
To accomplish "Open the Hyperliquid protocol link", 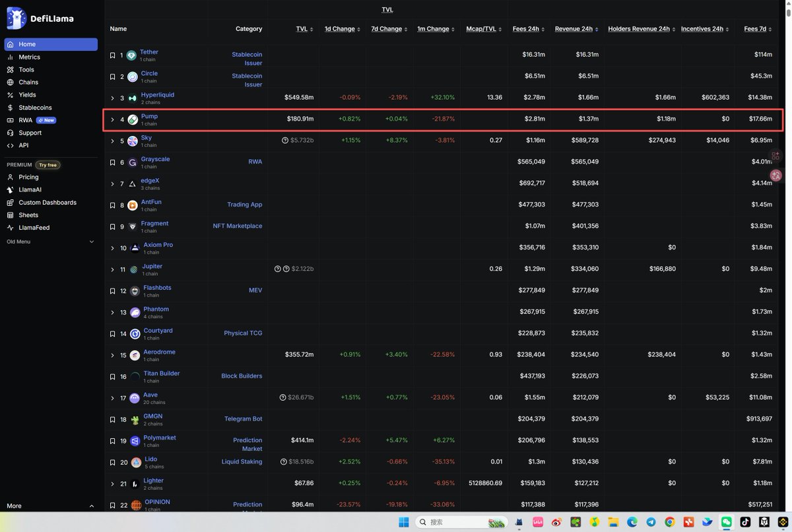I will 158,95.
